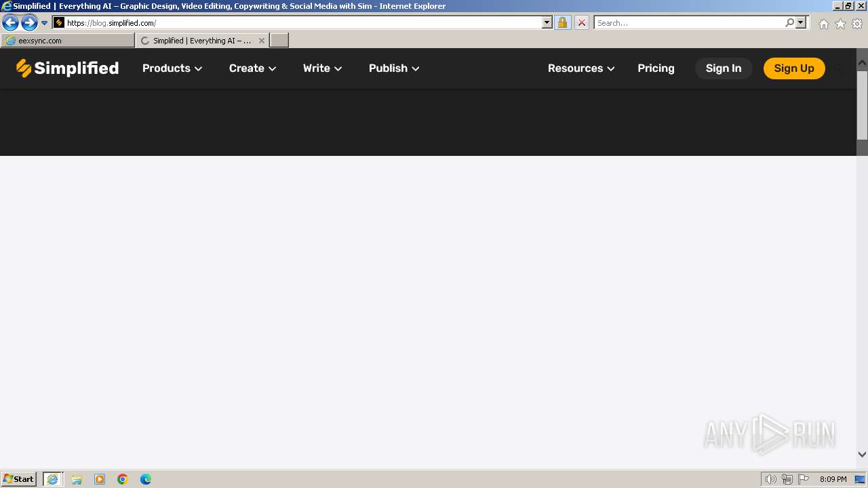This screenshot has width=868, height=488.
Task: Click the yellow Sign Up button
Action: [794, 68]
